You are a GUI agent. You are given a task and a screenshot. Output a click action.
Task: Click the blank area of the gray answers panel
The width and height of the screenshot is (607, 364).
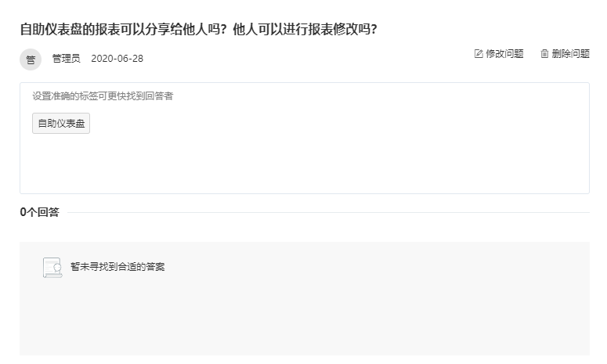pyautogui.click(x=305, y=317)
